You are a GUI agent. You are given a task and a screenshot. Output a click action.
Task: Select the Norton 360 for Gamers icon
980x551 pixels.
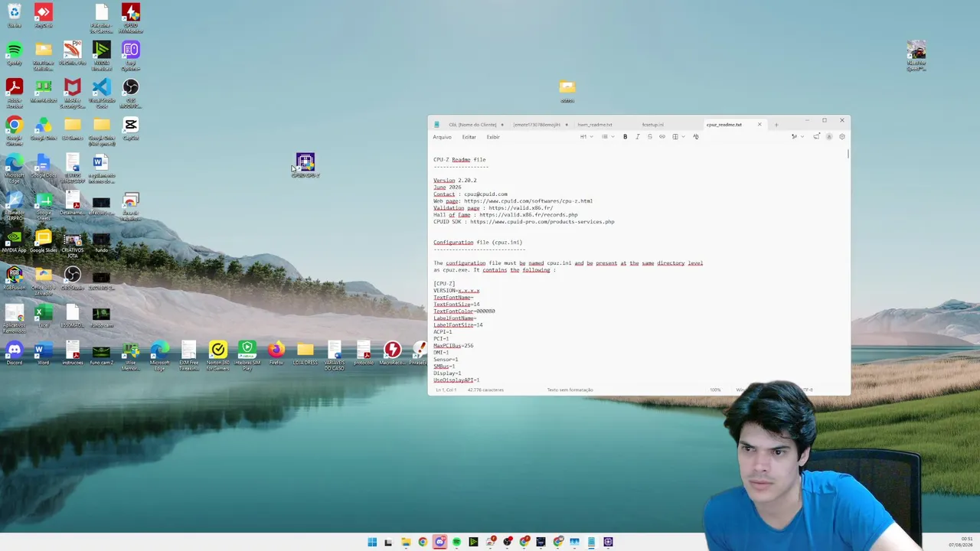coord(218,355)
